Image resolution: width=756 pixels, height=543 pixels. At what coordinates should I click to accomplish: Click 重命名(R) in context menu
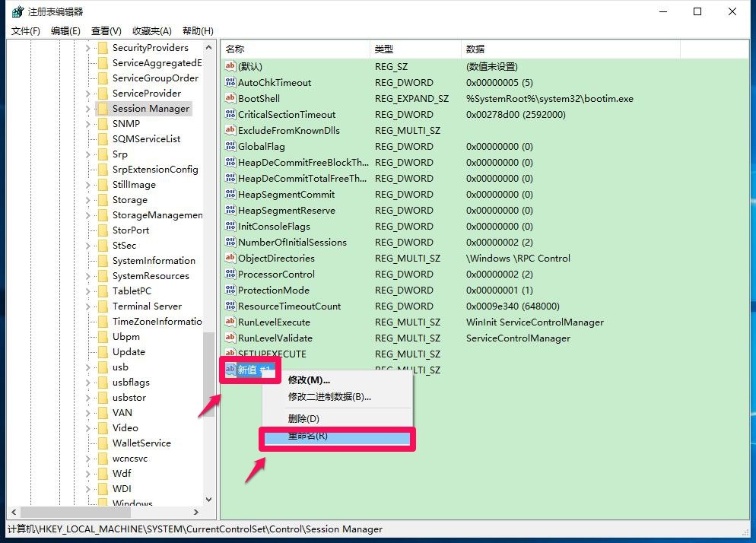pyautogui.click(x=307, y=437)
